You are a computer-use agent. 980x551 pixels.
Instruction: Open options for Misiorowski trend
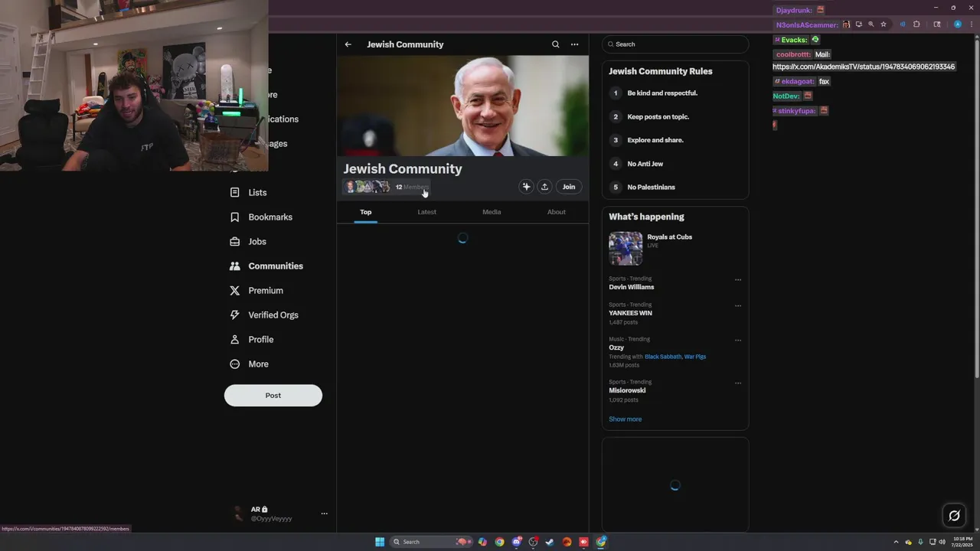[x=738, y=383]
